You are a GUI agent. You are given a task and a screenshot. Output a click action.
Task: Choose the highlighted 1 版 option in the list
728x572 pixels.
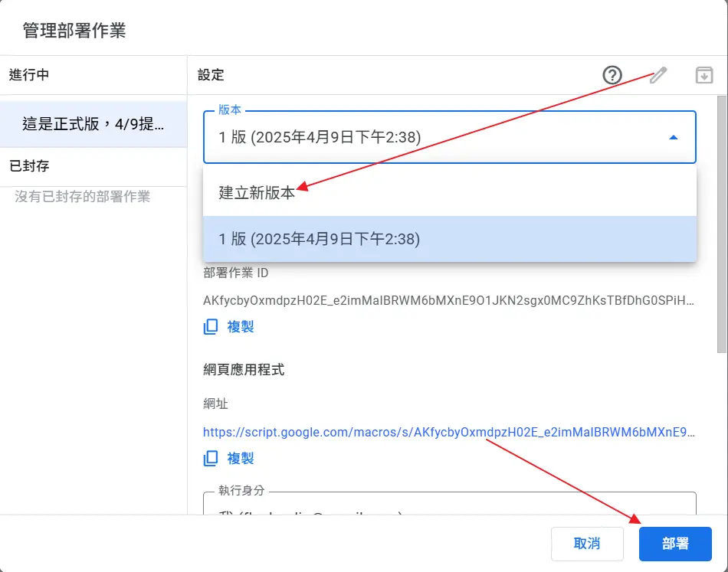pos(320,239)
